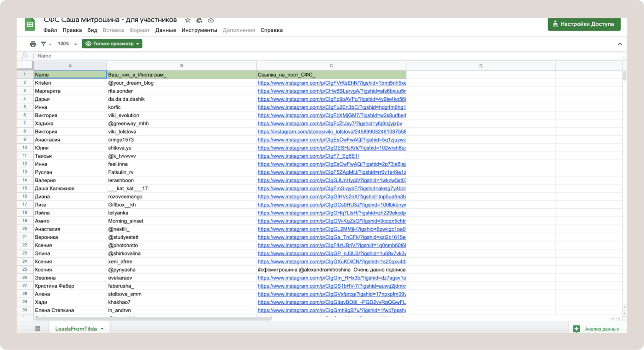Select the cell with name Руслан
644x350 pixels.
pyautogui.click(x=70, y=172)
